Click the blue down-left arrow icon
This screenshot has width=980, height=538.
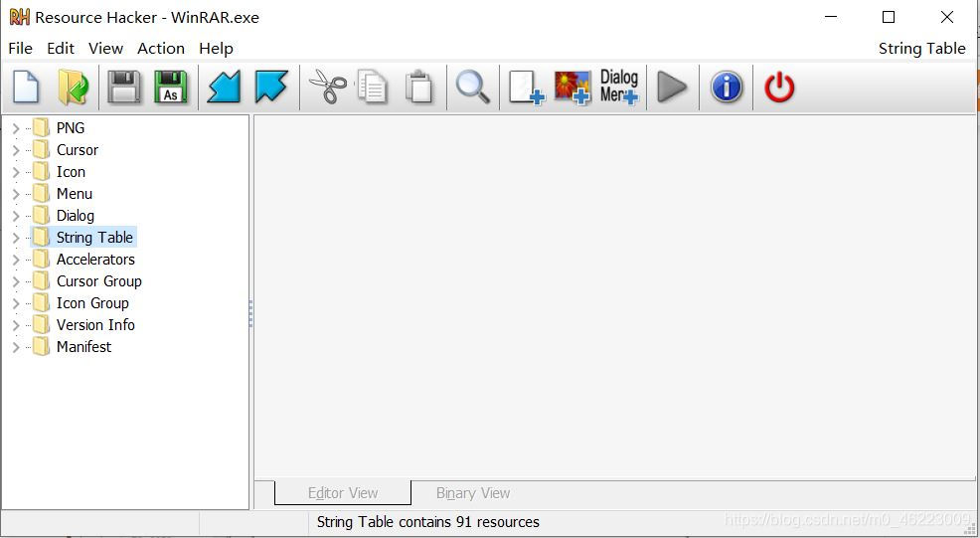(224, 87)
